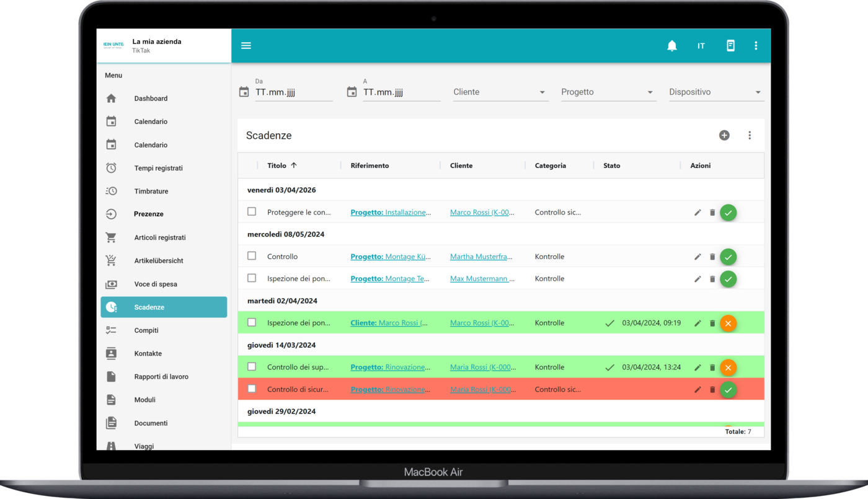868x499 pixels.
Task: Select the Controllo dei sup... row checkbox
Action: pyautogui.click(x=252, y=367)
